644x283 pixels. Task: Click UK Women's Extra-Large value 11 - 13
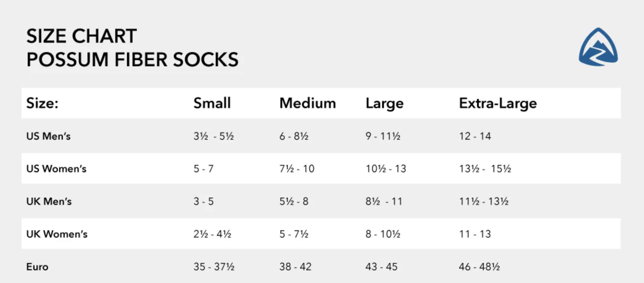coord(475,234)
